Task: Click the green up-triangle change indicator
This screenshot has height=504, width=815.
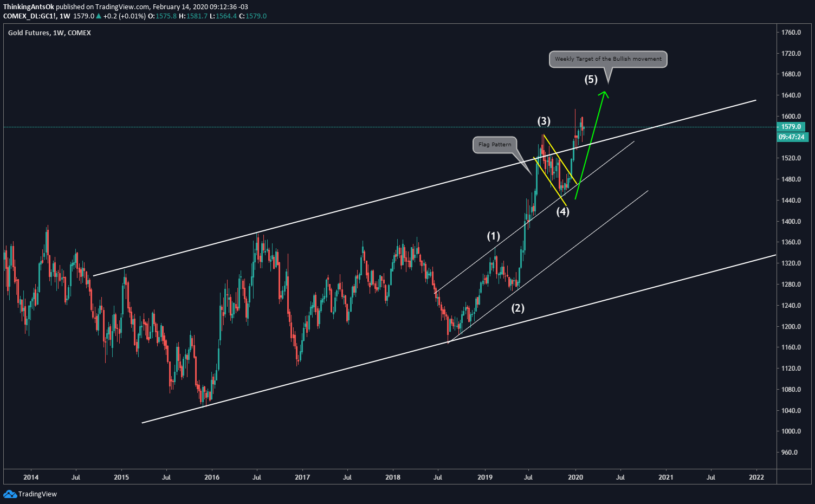Action: coord(99,16)
